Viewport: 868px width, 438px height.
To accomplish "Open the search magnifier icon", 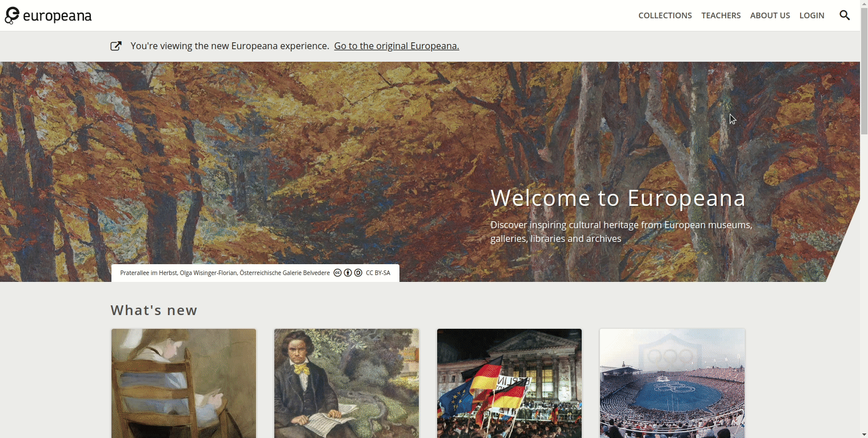I will pyautogui.click(x=845, y=15).
